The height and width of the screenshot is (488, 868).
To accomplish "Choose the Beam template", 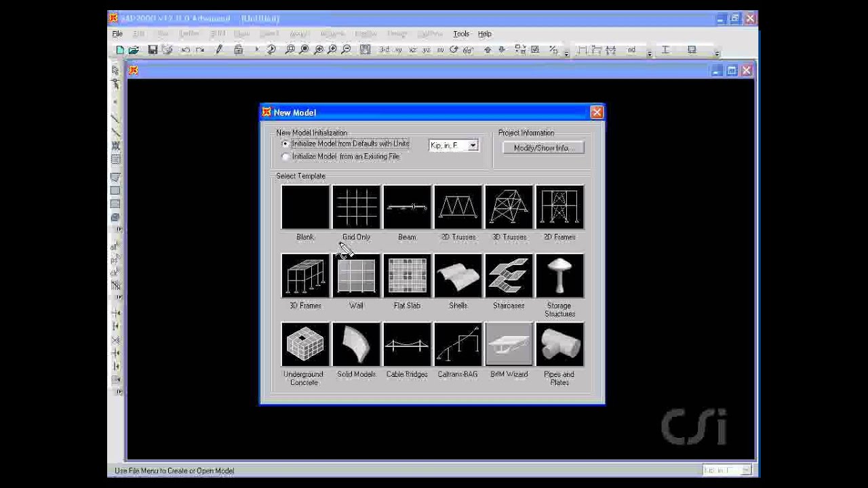I will (407, 207).
